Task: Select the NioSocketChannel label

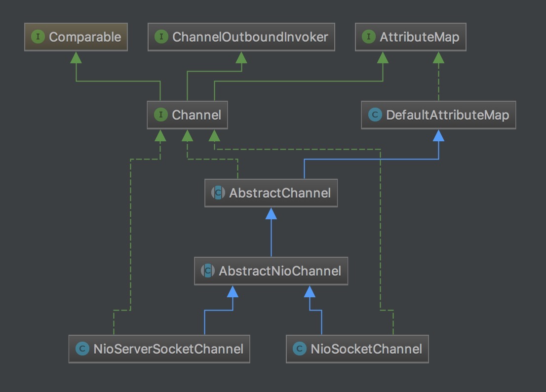Action: pos(366,349)
